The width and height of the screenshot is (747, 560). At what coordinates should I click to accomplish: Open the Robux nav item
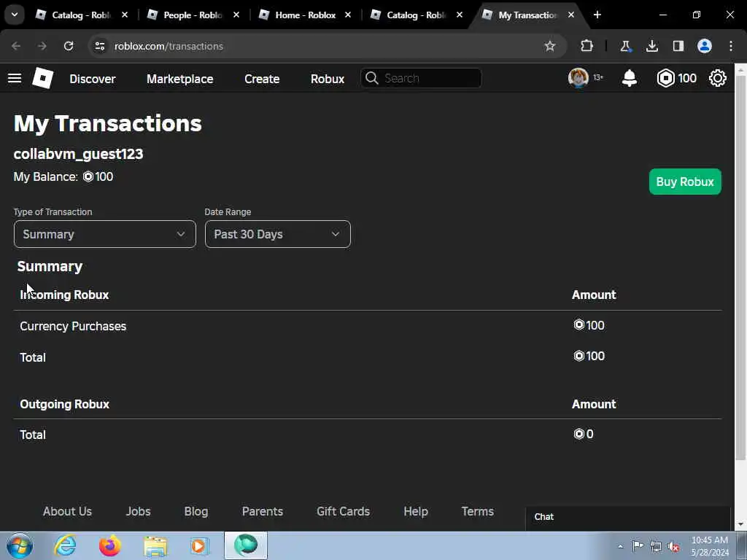tap(328, 79)
